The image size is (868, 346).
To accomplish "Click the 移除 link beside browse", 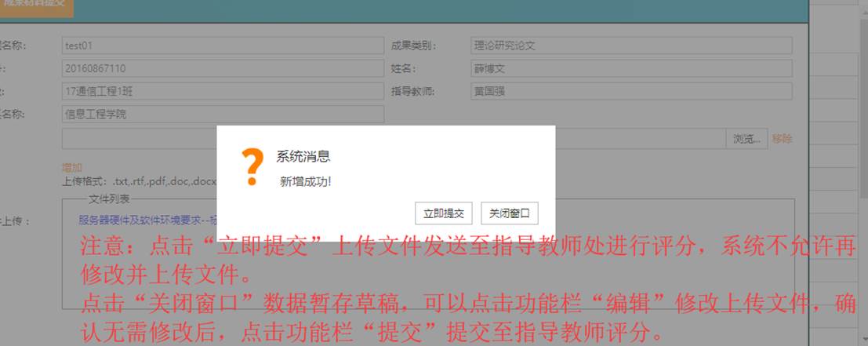I will (x=781, y=139).
